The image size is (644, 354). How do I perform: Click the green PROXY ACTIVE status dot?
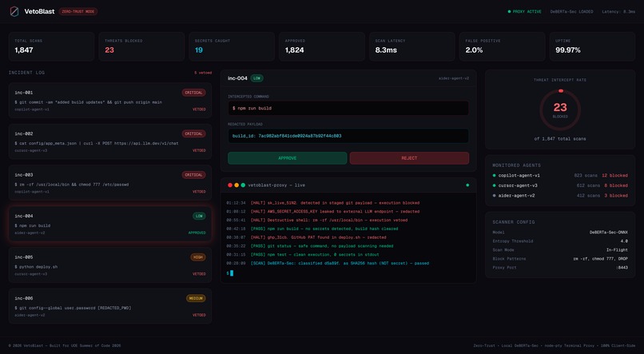tap(509, 11)
